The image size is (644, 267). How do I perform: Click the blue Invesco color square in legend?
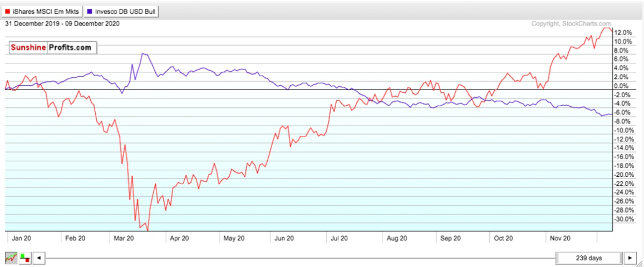[x=90, y=12]
